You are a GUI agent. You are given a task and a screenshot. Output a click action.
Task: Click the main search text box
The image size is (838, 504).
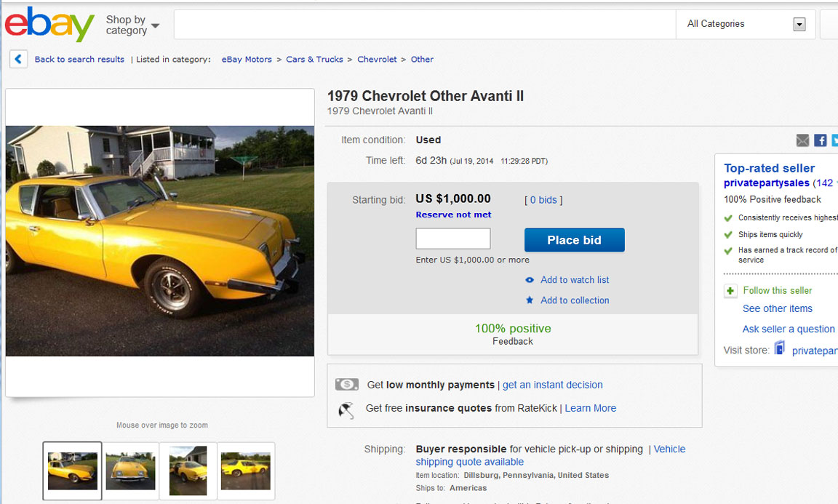tap(424, 25)
